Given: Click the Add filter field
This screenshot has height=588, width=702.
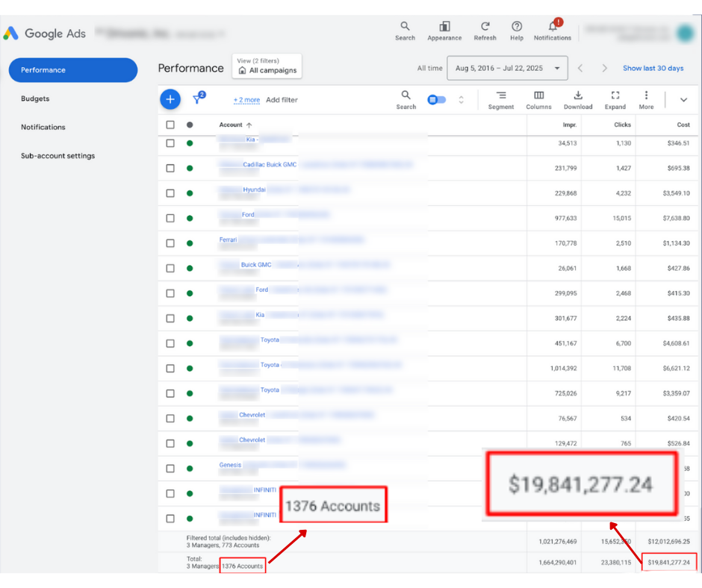Looking at the screenshot, I should (282, 100).
